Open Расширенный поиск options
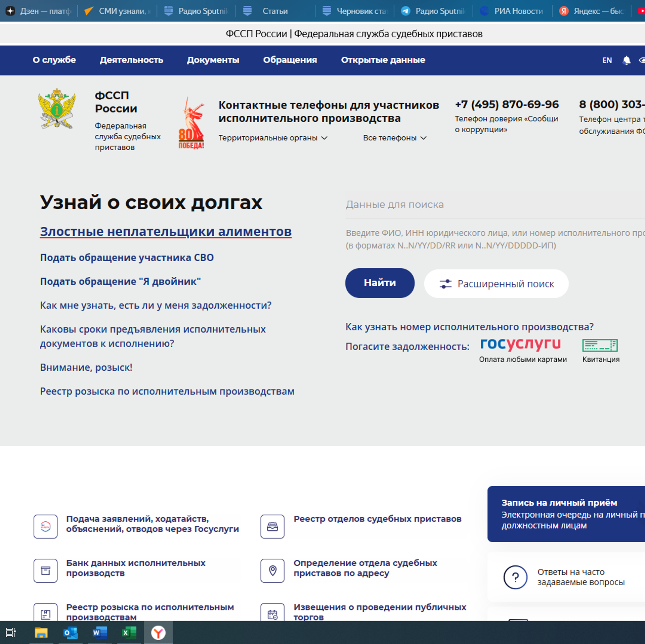 (496, 284)
